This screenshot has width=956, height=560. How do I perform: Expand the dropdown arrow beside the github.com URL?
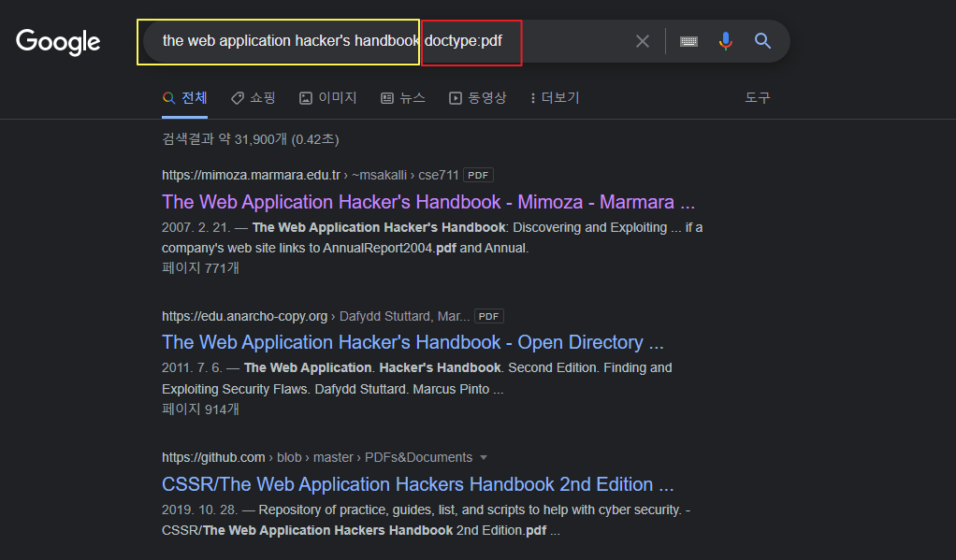484,457
